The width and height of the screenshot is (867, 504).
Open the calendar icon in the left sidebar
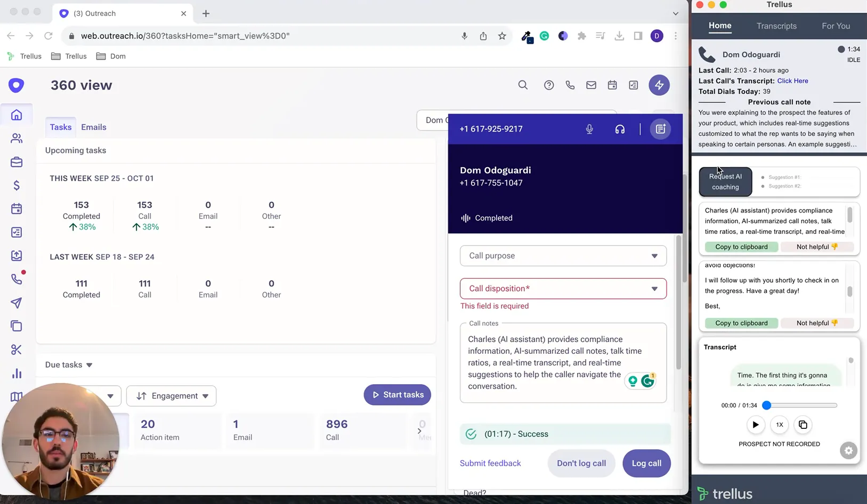pyautogui.click(x=17, y=209)
